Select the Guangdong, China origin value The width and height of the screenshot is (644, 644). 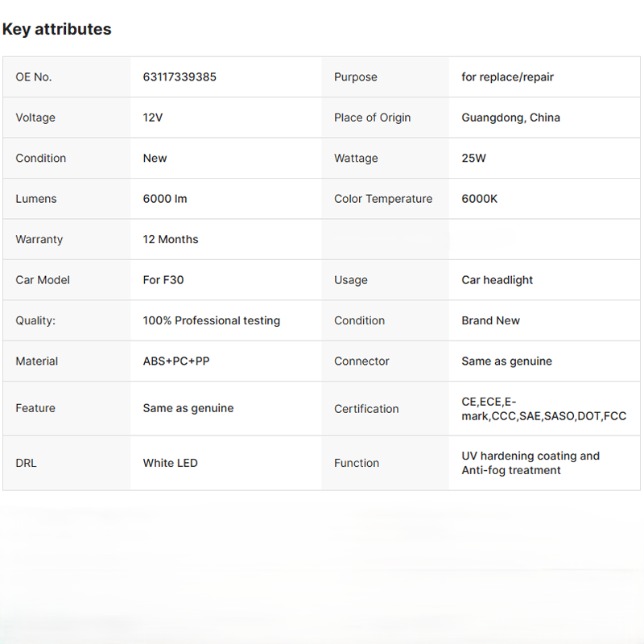[x=510, y=118]
